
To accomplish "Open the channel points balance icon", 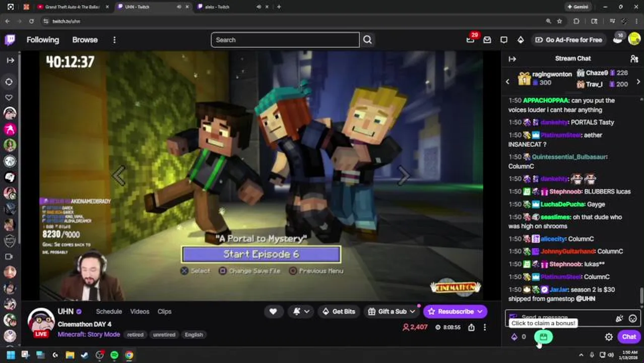I will tap(514, 337).
